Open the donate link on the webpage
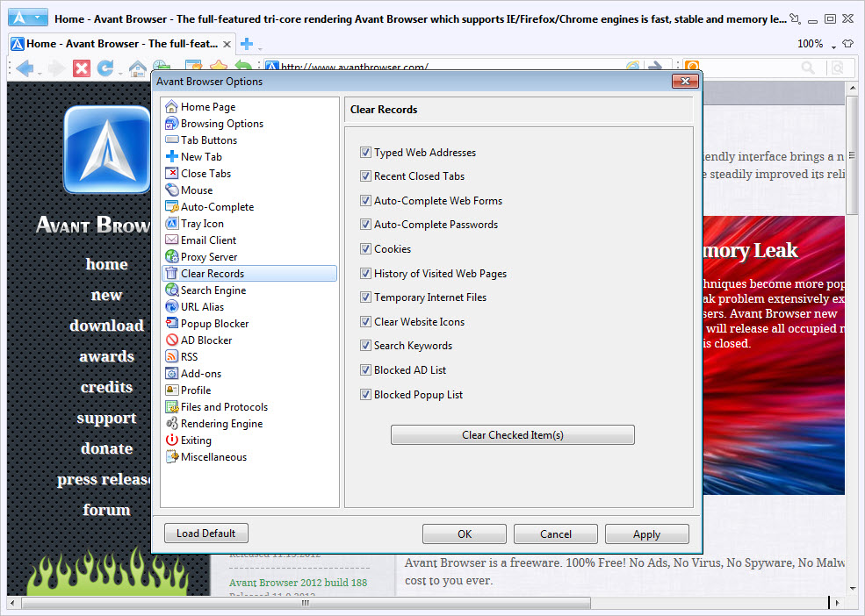 (106, 448)
